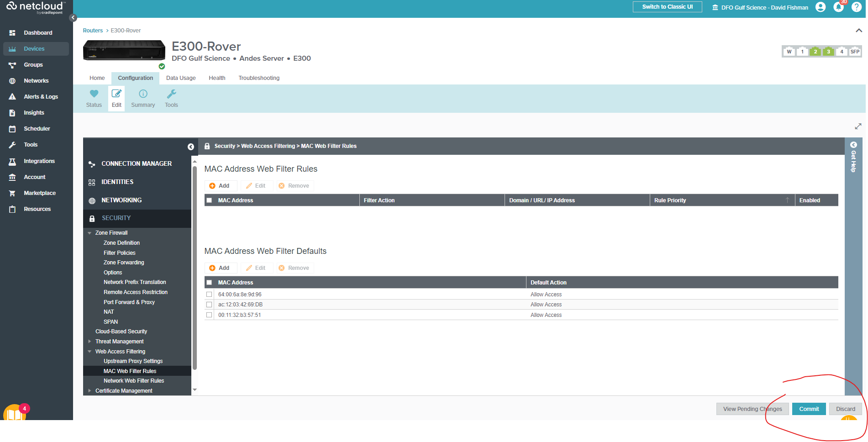Click the Tools wrench in sidebar

12,145
